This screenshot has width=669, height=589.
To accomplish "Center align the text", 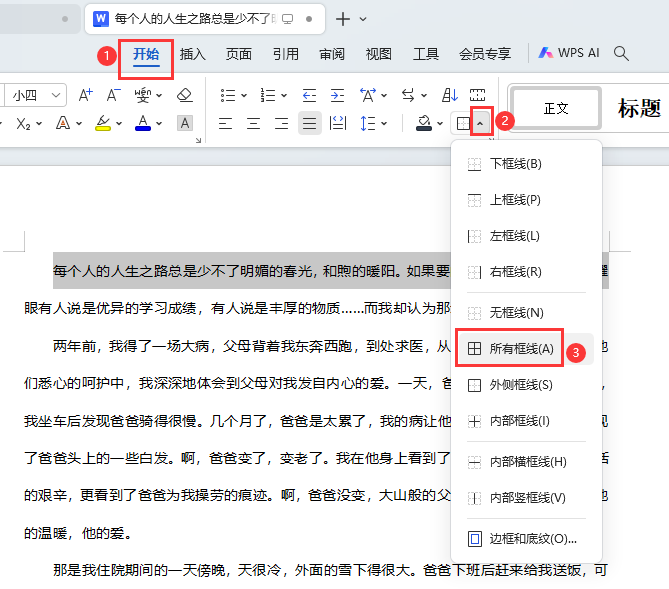I will click(253, 124).
